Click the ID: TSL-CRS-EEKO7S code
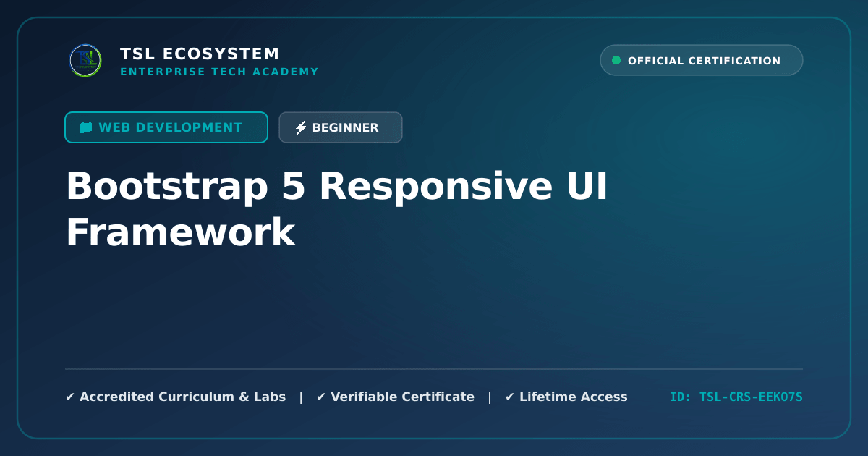868x456 pixels. (736, 397)
